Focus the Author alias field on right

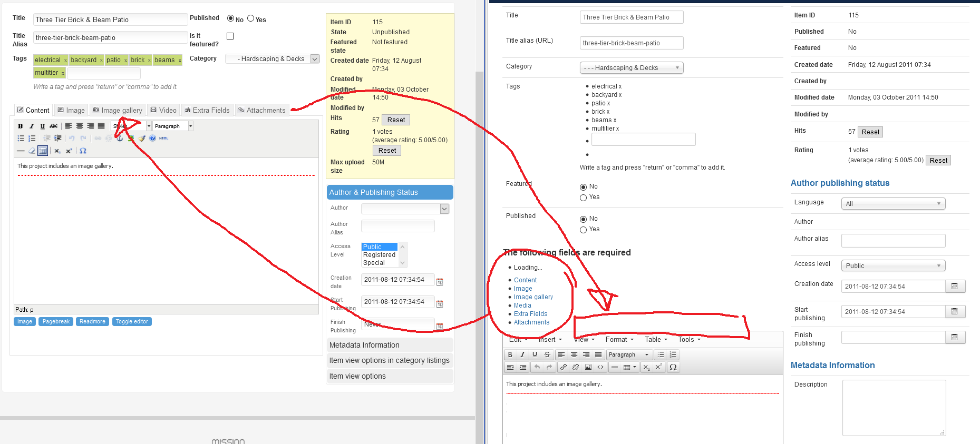(893, 241)
